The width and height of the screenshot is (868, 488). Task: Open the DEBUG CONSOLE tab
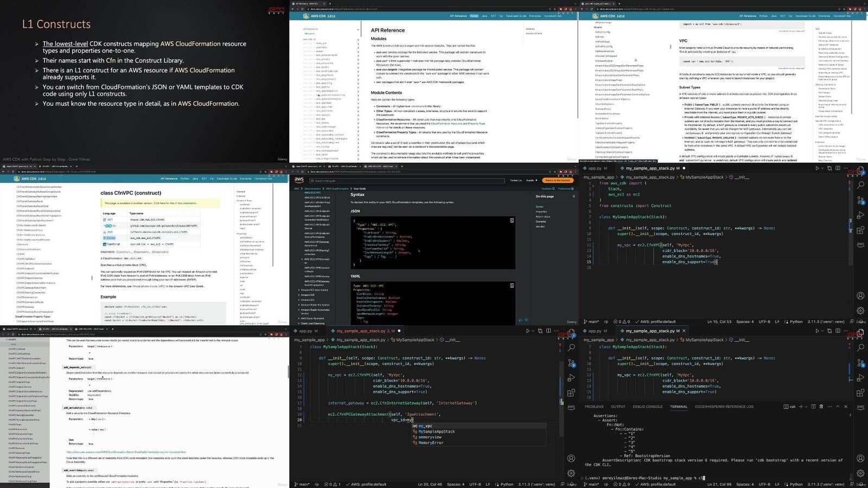(647, 407)
